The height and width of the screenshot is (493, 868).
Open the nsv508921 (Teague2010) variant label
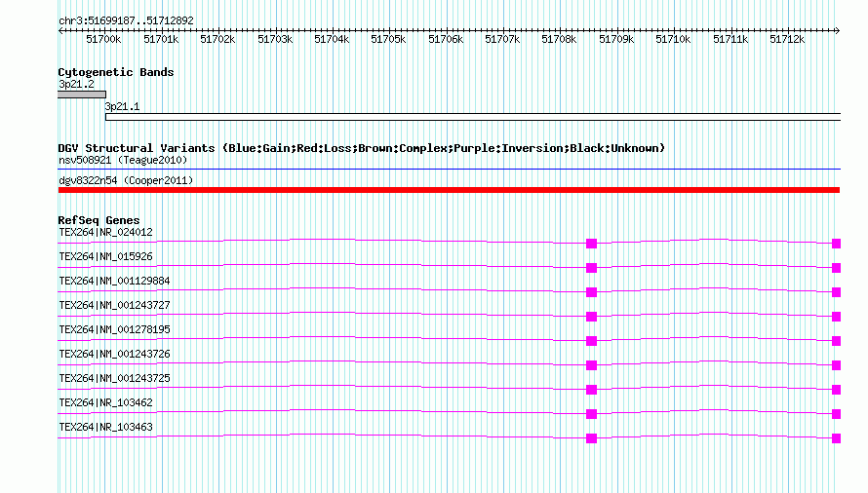tap(123, 160)
